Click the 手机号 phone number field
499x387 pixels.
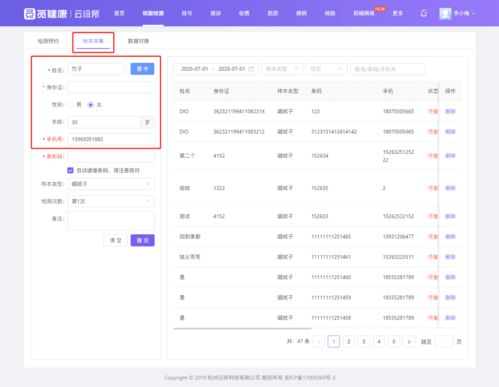[111, 139]
